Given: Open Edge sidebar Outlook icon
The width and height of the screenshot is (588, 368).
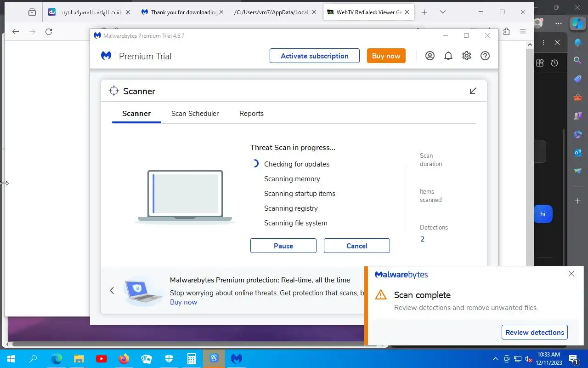Looking at the screenshot, I should click(578, 153).
